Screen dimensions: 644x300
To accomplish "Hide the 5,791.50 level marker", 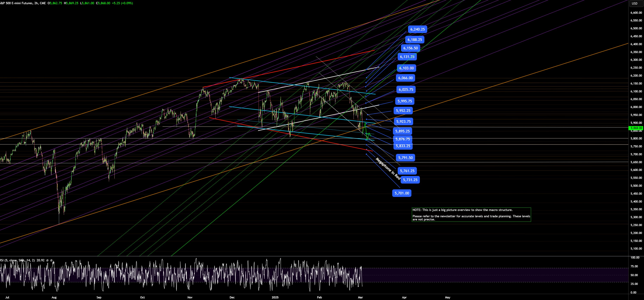I will [406, 157].
